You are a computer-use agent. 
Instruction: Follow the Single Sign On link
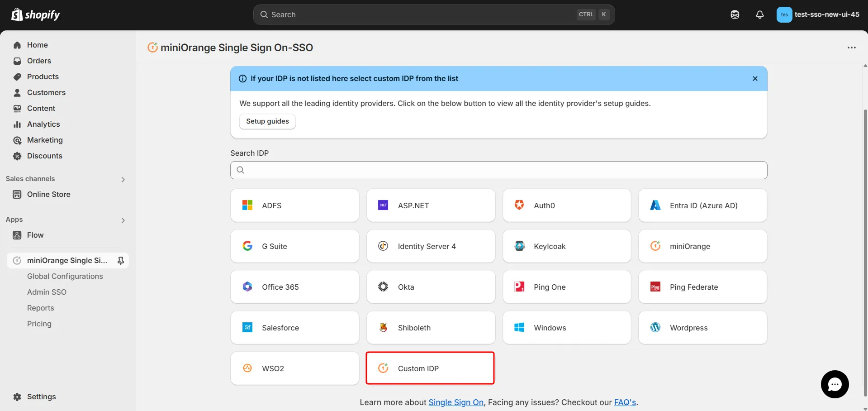[456, 402]
